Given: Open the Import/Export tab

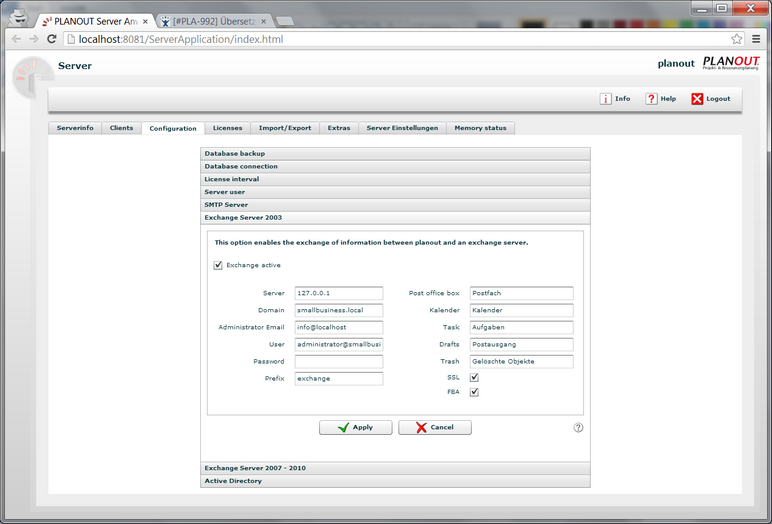Looking at the screenshot, I should click(x=285, y=128).
